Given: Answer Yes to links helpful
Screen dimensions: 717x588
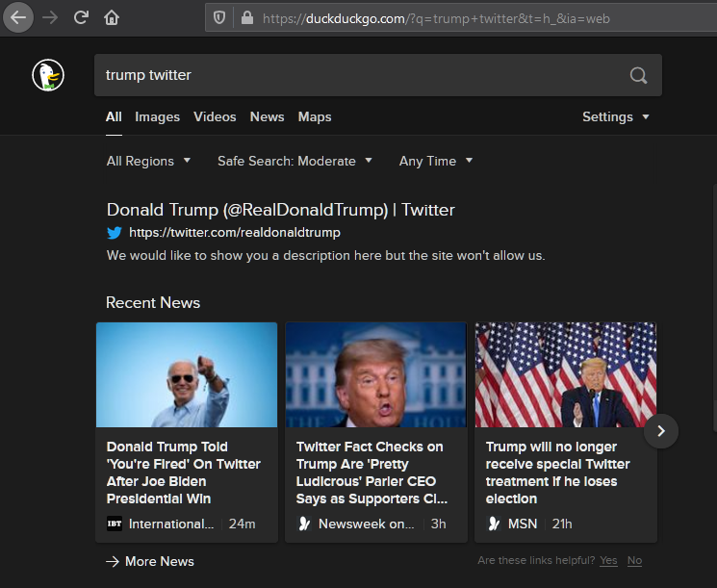Looking at the screenshot, I should coord(608,560).
